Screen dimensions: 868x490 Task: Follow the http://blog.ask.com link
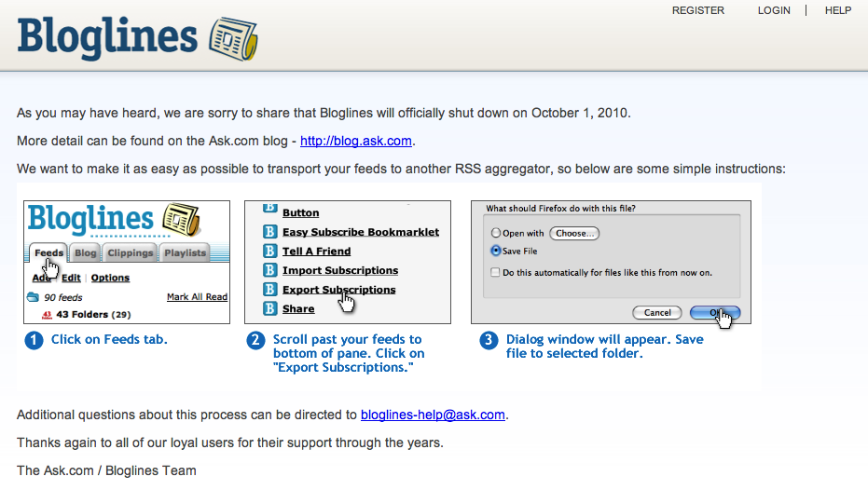click(x=356, y=141)
